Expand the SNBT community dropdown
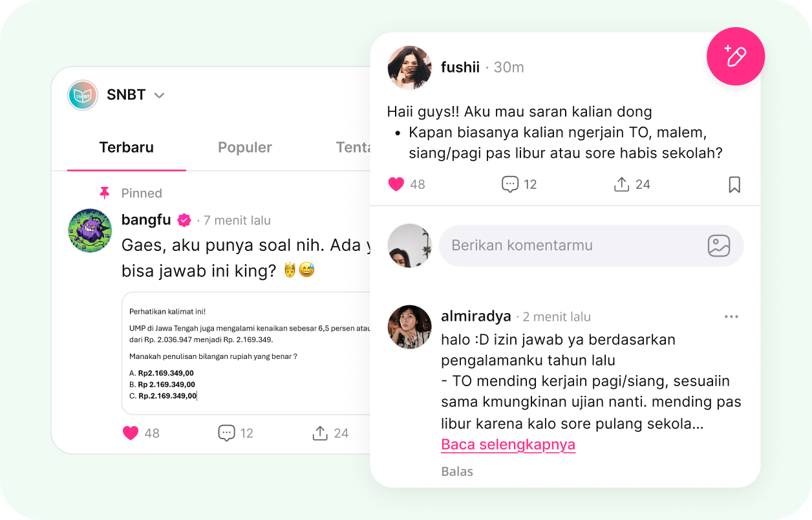 [x=159, y=96]
